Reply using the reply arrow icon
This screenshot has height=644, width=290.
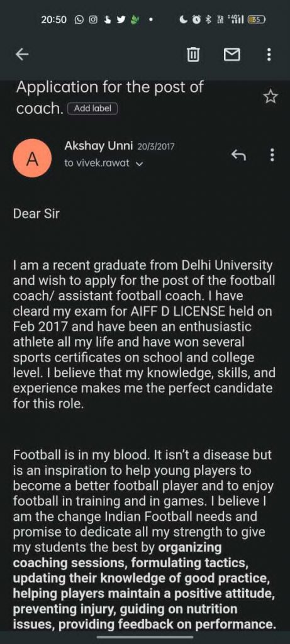pyautogui.click(x=238, y=155)
